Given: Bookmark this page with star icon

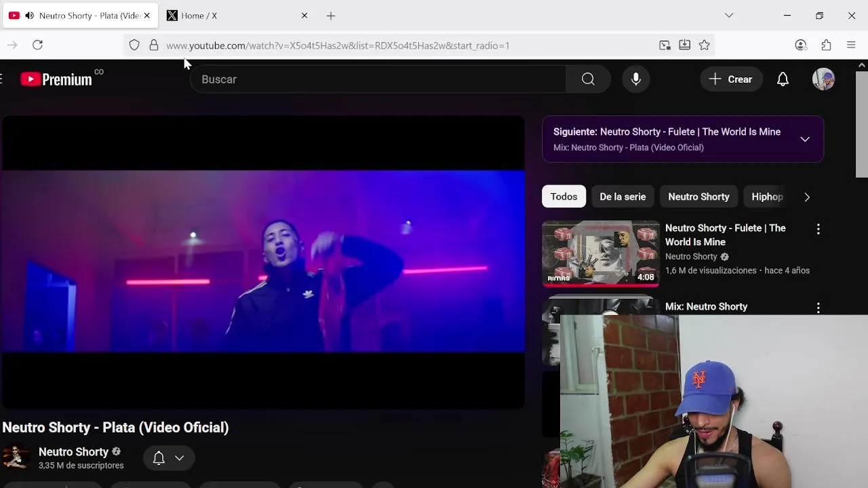Looking at the screenshot, I should pyautogui.click(x=705, y=45).
